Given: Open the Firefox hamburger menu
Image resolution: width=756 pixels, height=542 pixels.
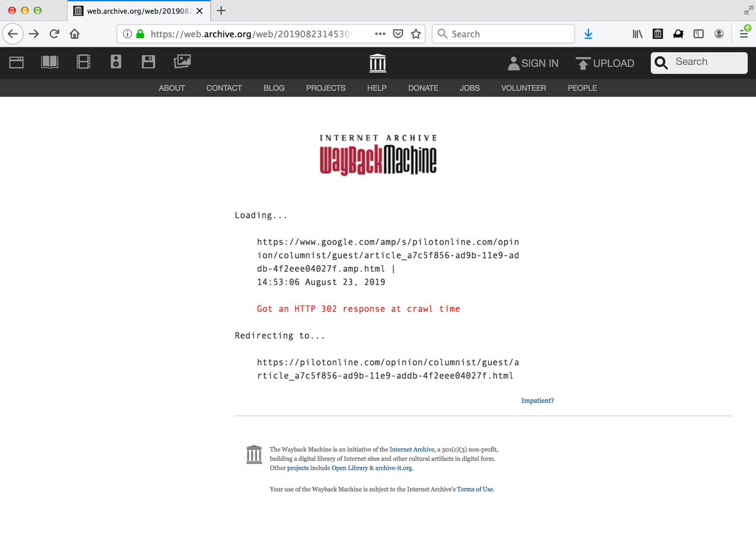Looking at the screenshot, I should click(744, 33).
